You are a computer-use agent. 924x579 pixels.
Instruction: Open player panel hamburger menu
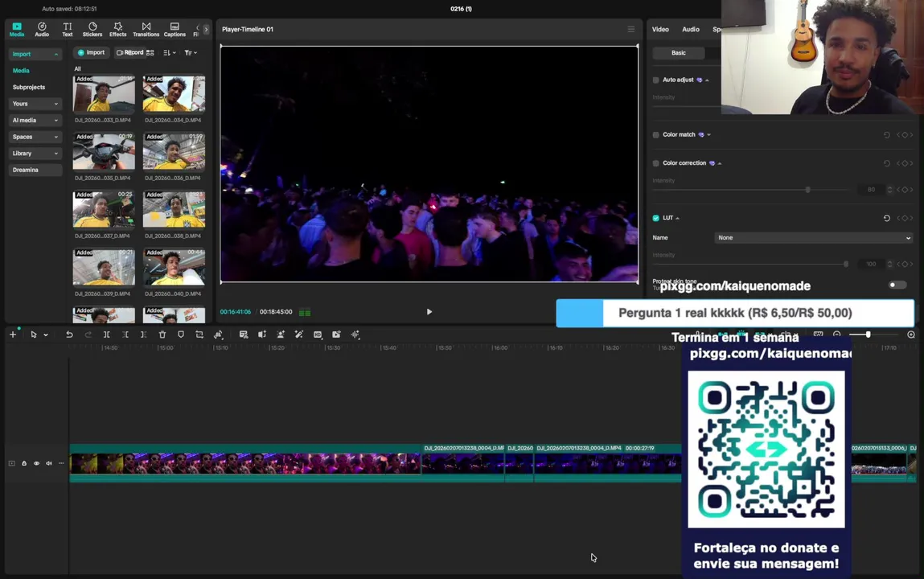(631, 29)
